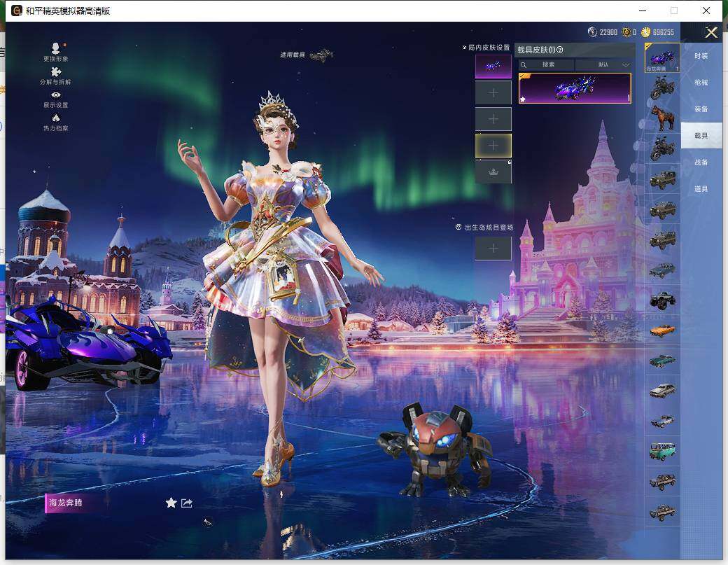Click the yellow-highlighted empty plus slot
Screen dimensions: 728x565
click(493, 146)
